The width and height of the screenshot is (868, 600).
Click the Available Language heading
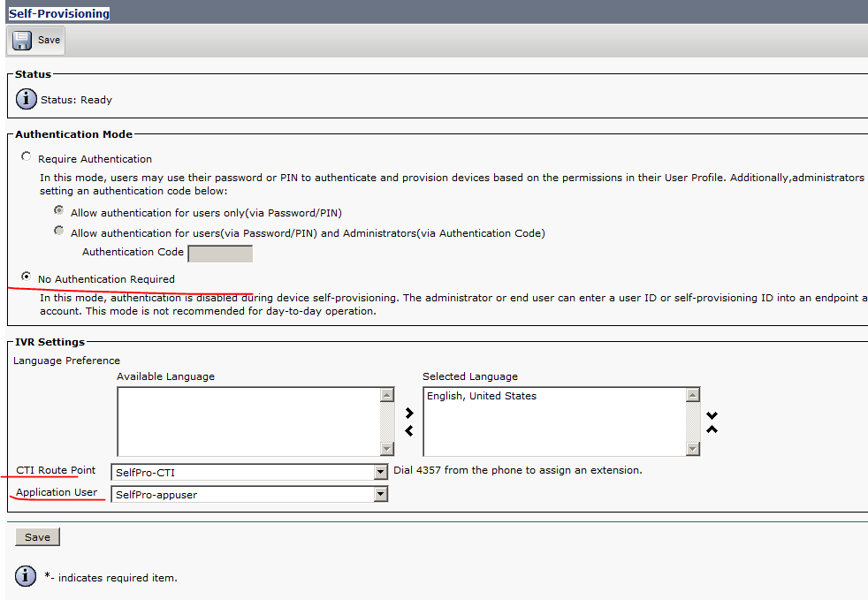[165, 376]
